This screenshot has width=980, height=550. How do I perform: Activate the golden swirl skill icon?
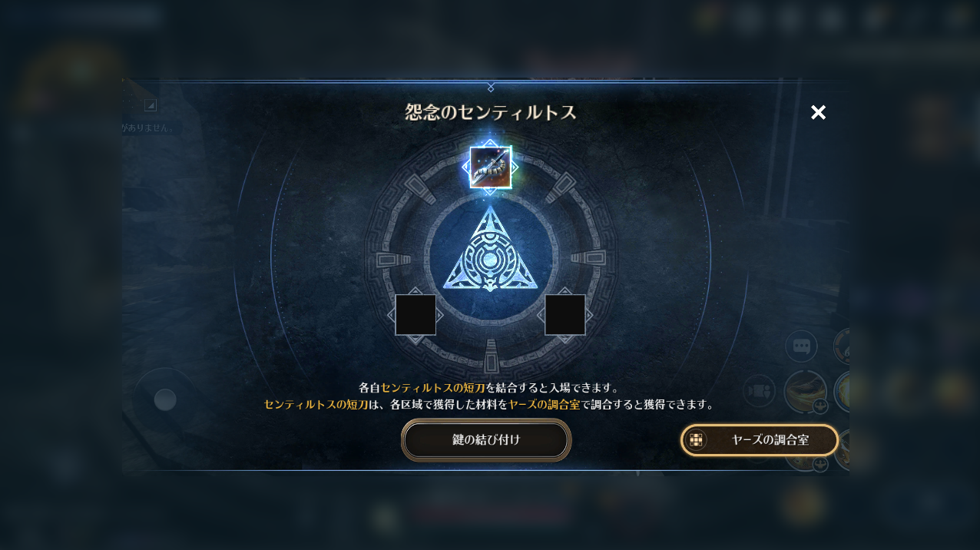click(805, 391)
